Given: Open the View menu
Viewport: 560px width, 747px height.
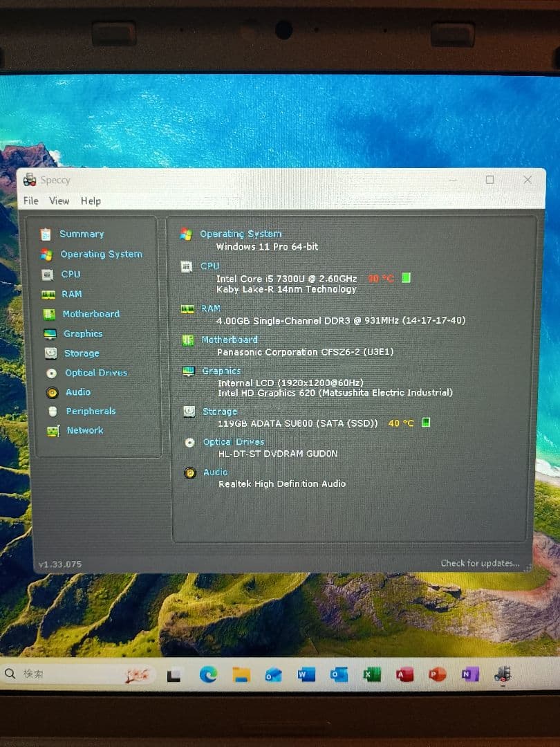Looking at the screenshot, I should [59, 201].
